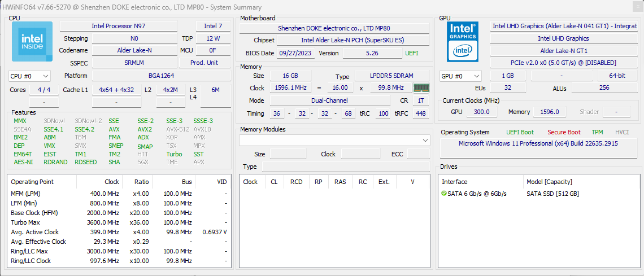644x276 pixels.
Task: Click the Dual-Channel mode field
Action: (x=330, y=100)
